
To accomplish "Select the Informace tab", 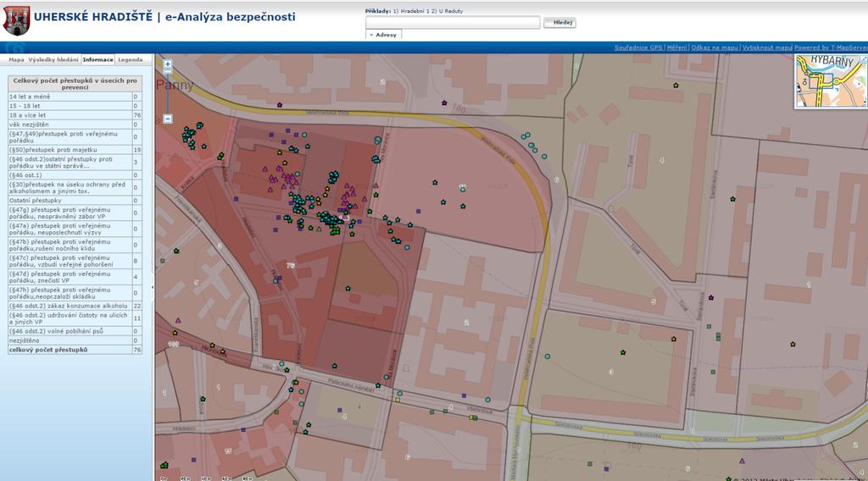I will (98, 59).
